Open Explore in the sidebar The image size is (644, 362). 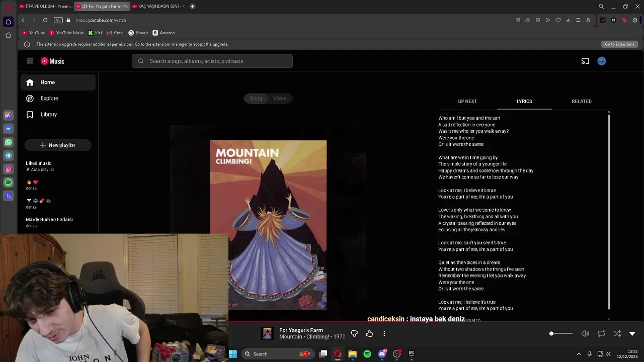point(58,99)
